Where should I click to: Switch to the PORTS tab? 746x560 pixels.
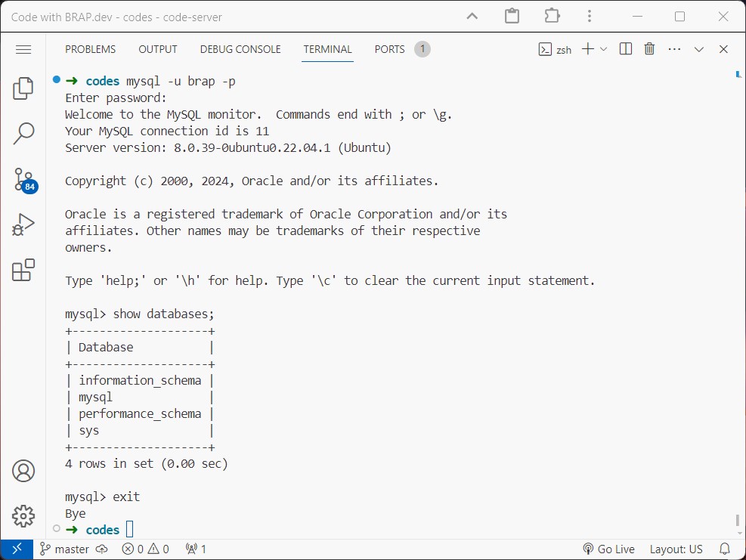(x=389, y=49)
